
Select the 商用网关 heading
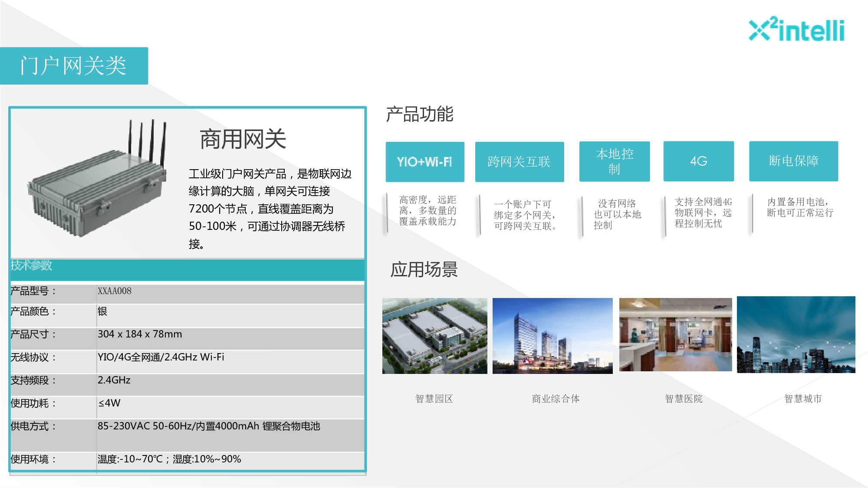coord(243,139)
